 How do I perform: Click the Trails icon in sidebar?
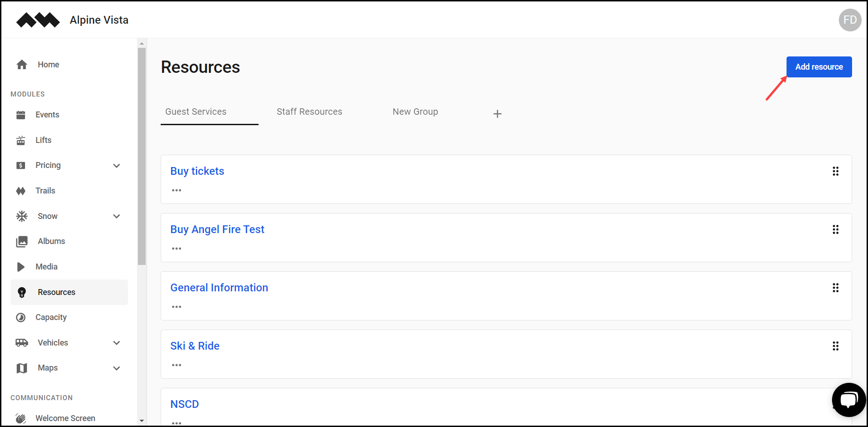(21, 191)
